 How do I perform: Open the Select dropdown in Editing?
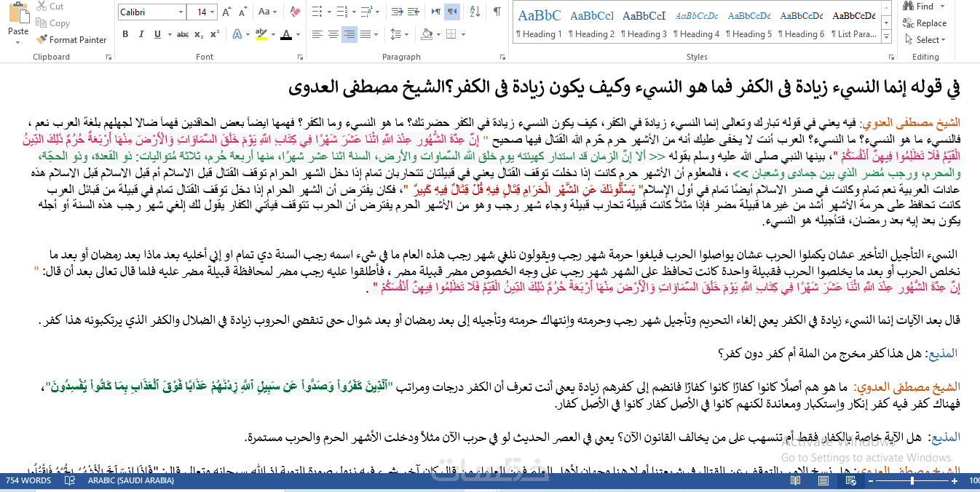tap(925, 40)
